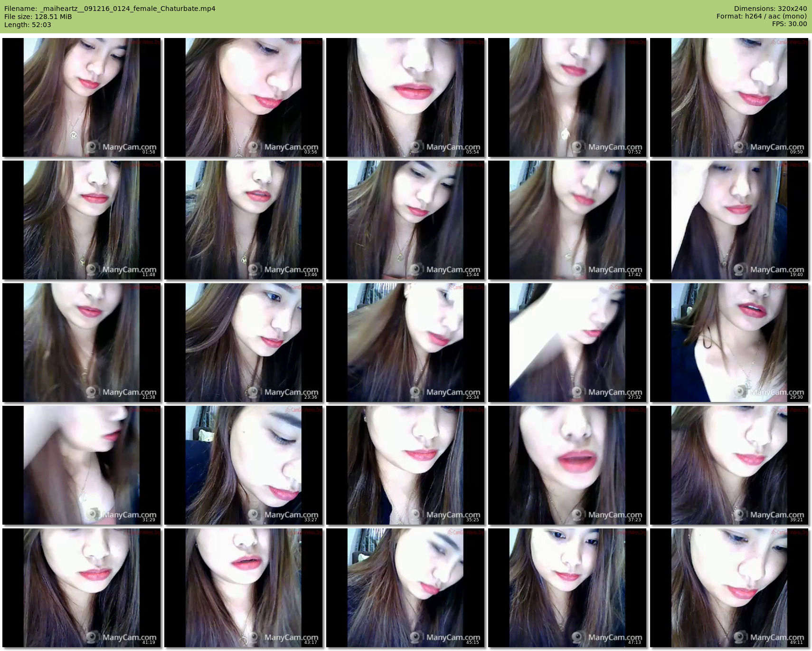Select the frame at 23:36

[244, 343]
